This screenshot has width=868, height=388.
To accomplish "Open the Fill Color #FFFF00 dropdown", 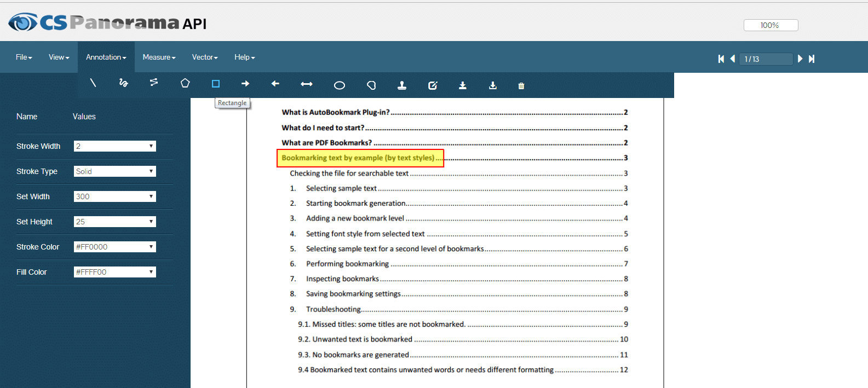I will (115, 272).
